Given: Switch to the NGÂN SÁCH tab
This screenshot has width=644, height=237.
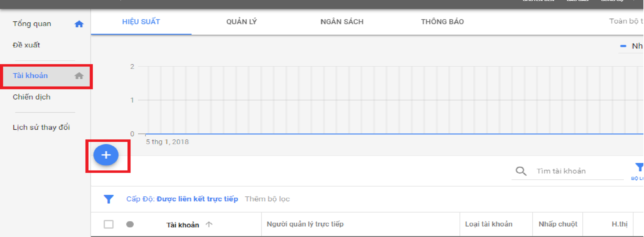Looking at the screenshot, I should click(x=342, y=22).
